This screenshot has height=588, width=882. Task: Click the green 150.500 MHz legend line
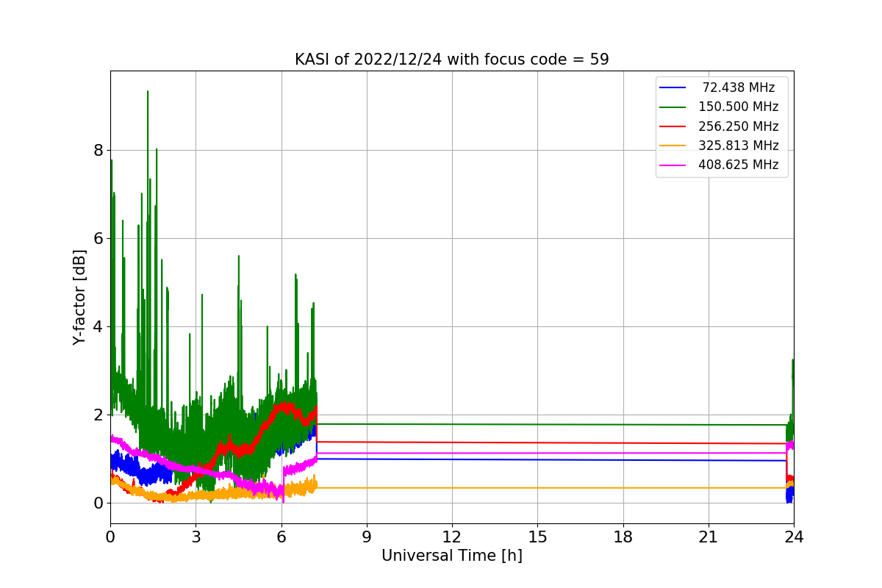(x=673, y=107)
